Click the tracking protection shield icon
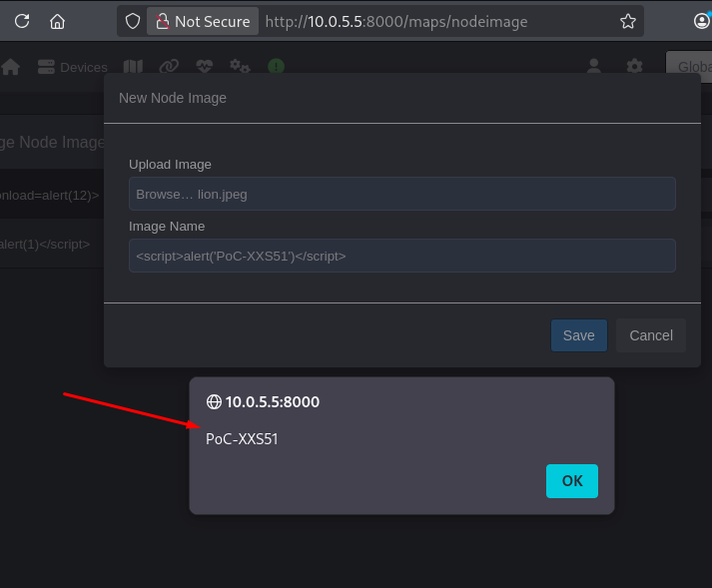 coord(133,21)
